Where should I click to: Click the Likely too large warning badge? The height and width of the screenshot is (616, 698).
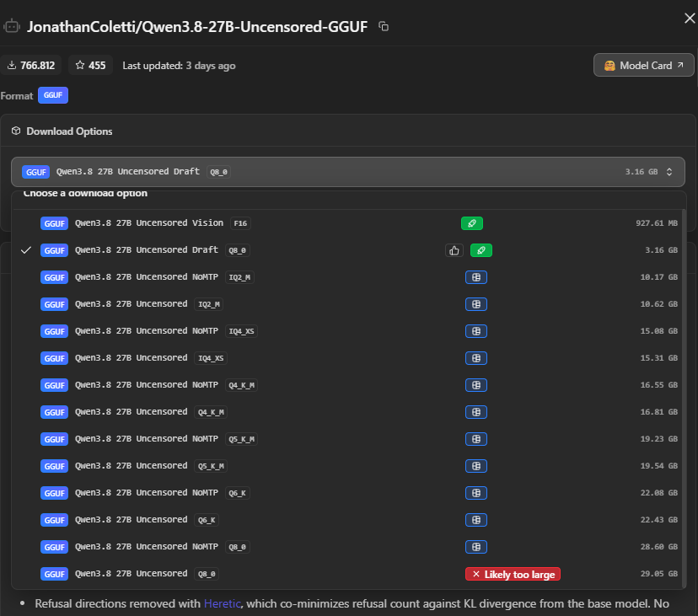(x=513, y=574)
